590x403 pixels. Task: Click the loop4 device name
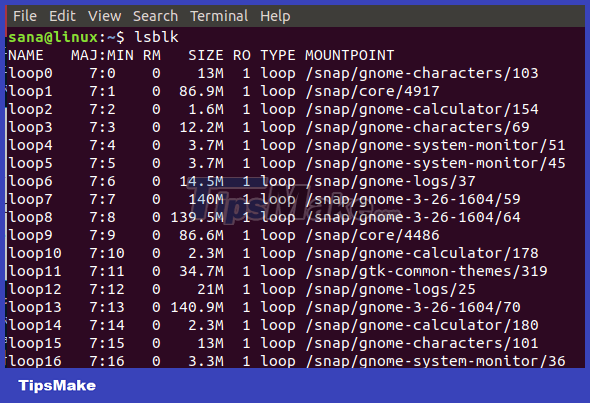(30, 145)
